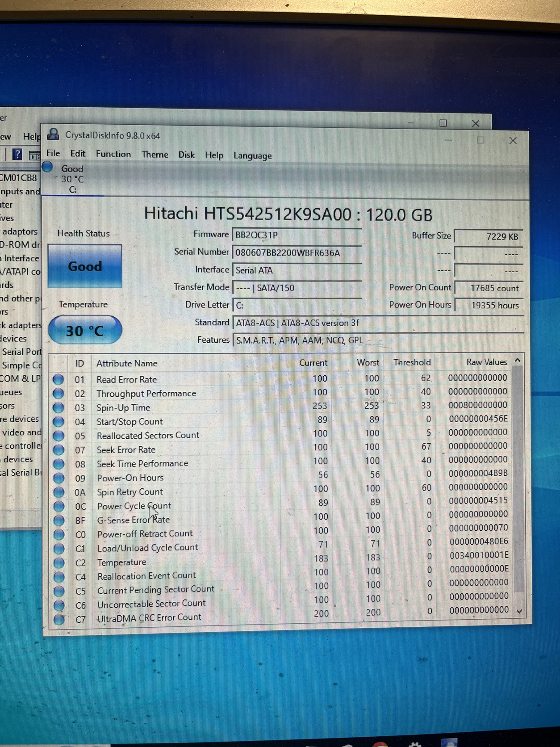The height and width of the screenshot is (747, 560).
Task: Click the help question mark icon in background window
Action: coord(17,155)
